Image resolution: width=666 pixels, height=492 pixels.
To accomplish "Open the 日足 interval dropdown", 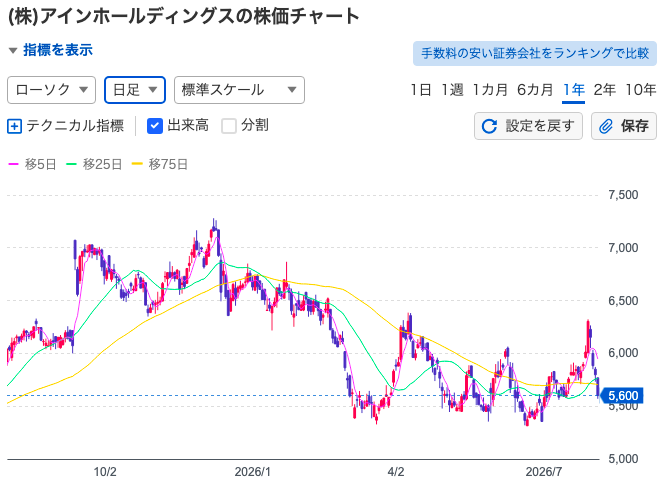I will [x=135, y=90].
